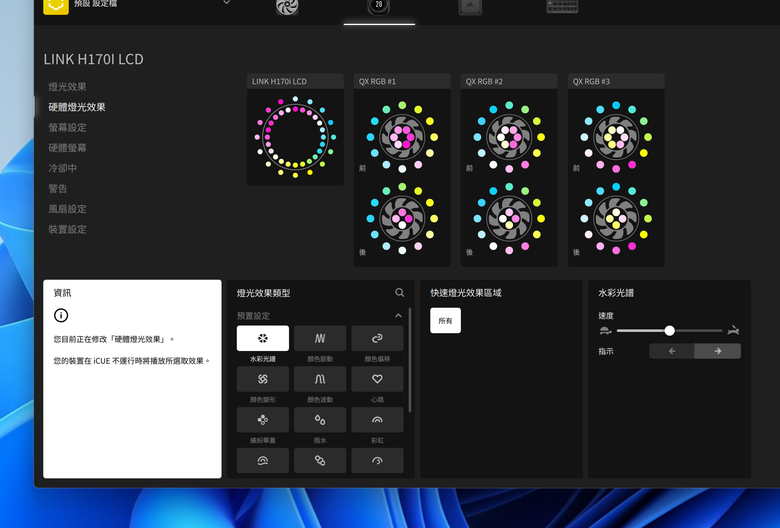The image size is (780, 528).
Task: Click the 快速燈光效果區域 heading
Action: coord(466,293)
